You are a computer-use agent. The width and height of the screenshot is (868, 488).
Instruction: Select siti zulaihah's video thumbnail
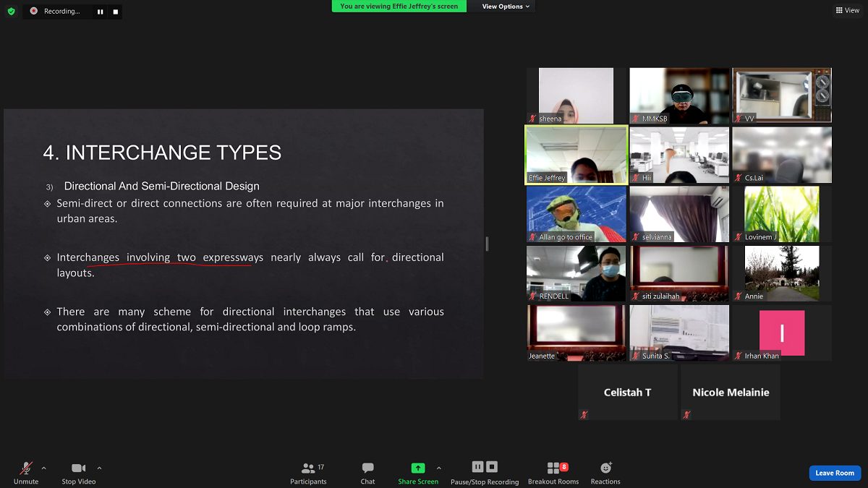(679, 273)
